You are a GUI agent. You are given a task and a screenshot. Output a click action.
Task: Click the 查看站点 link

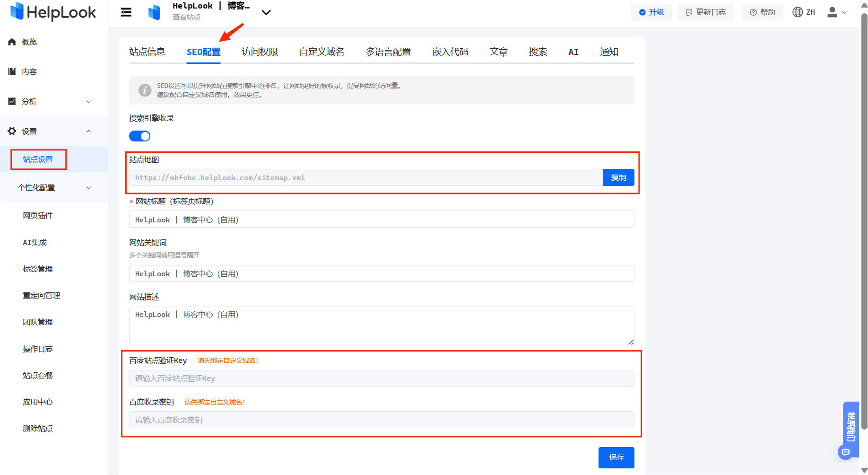186,17
